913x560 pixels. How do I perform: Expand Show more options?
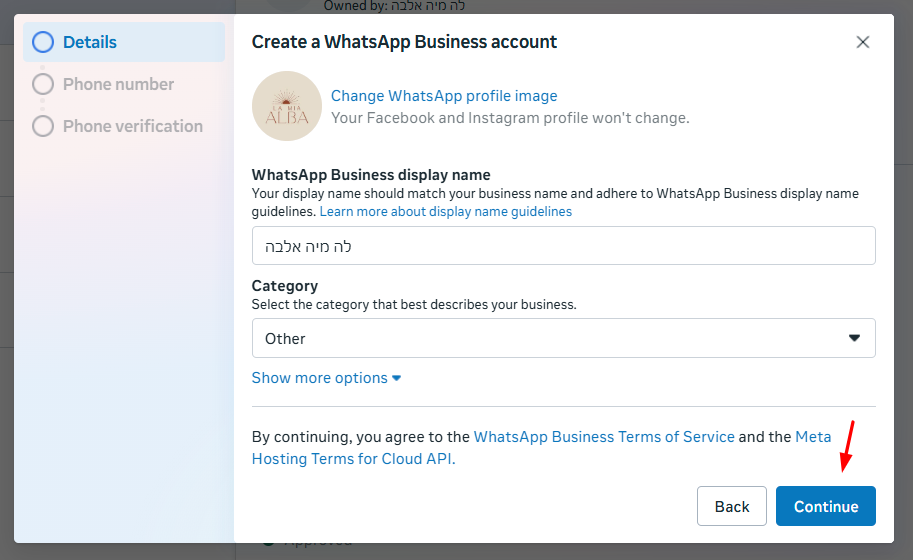(320, 378)
